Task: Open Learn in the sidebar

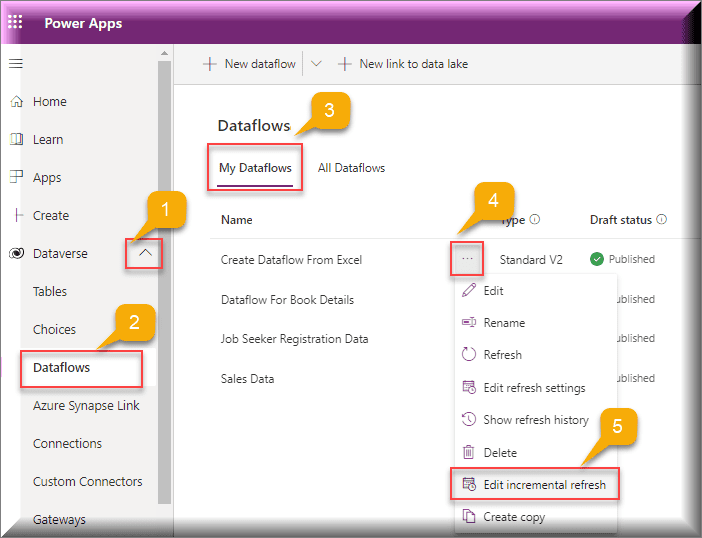Action: click(x=48, y=140)
